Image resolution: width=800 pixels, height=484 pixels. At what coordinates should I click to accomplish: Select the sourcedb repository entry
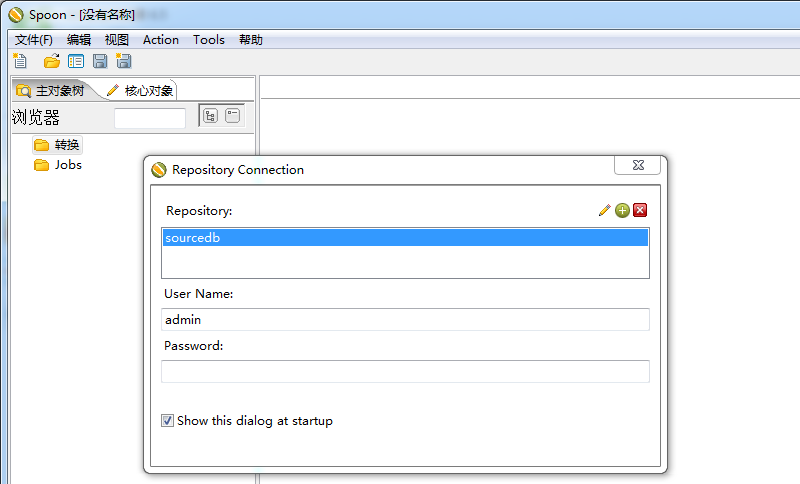[x=405, y=238]
